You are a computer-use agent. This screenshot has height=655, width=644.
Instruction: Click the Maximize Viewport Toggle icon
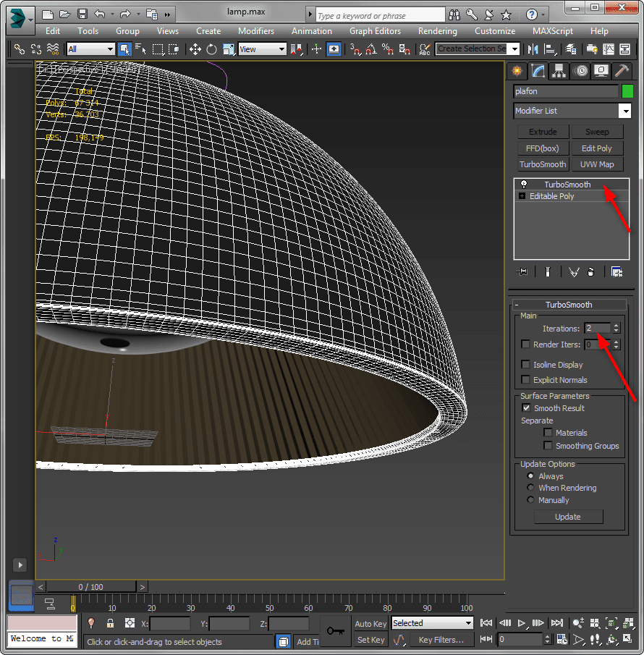coord(627,639)
